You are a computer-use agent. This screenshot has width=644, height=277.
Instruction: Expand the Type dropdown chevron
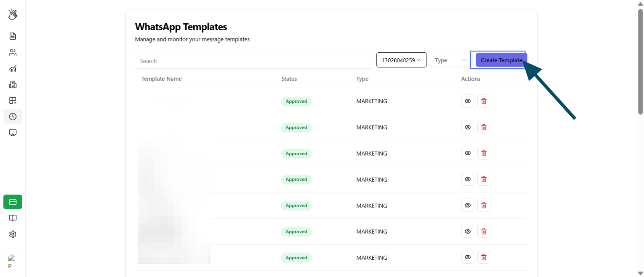click(463, 60)
